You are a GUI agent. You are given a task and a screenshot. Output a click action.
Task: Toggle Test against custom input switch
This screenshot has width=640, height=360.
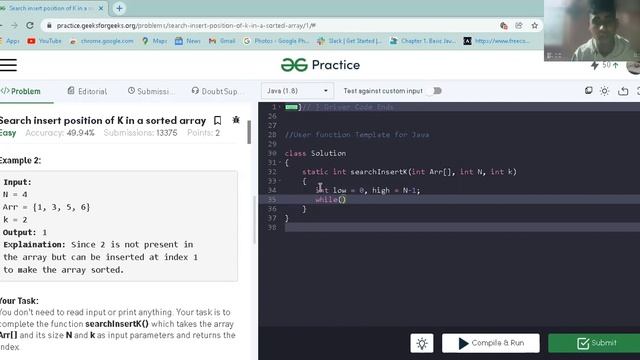(435, 91)
